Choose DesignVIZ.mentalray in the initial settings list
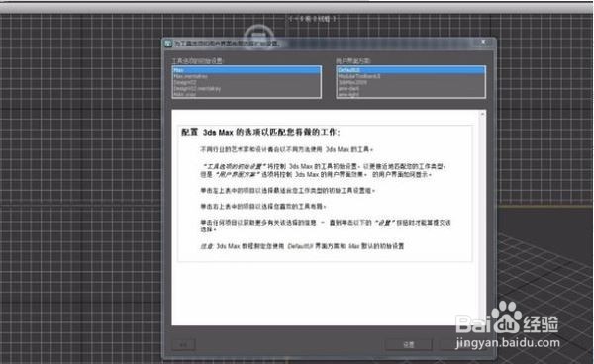 pos(247,89)
